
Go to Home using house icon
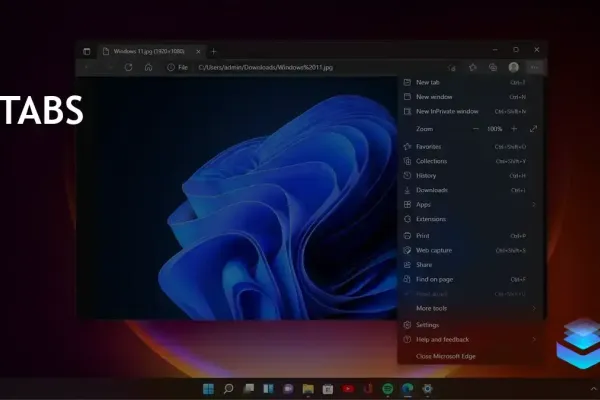[148, 67]
